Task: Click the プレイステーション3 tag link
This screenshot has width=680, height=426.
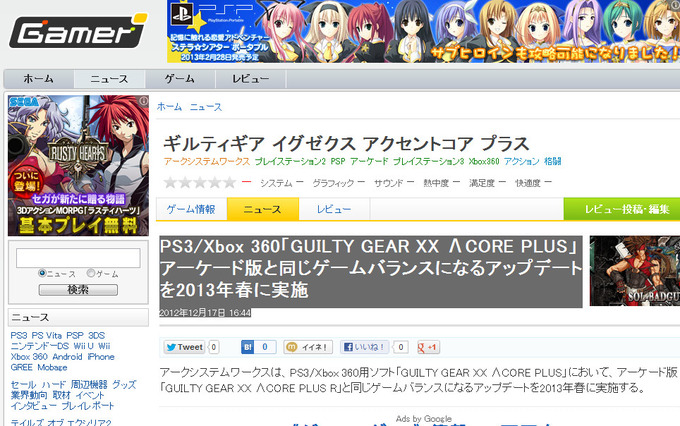Action: click(x=428, y=161)
